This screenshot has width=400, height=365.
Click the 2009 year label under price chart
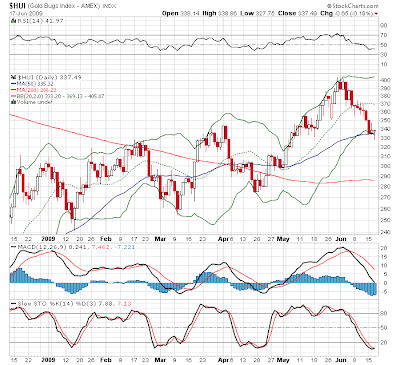pos(48,239)
